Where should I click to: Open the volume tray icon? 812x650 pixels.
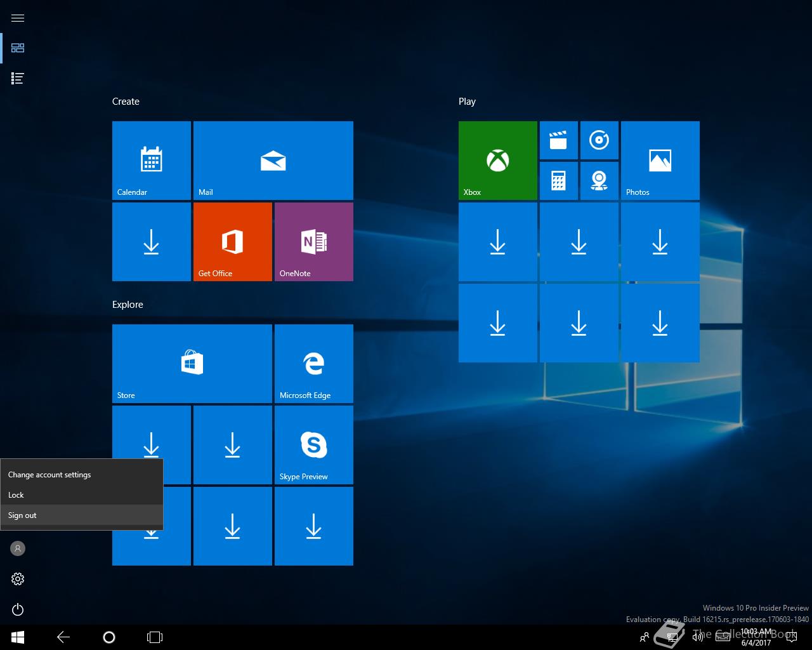pyautogui.click(x=697, y=637)
